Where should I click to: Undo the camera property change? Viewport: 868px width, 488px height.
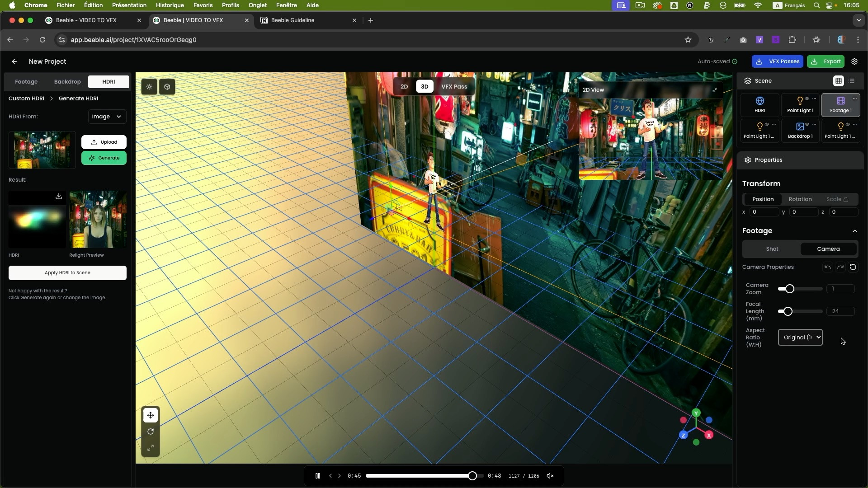pyautogui.click(x=827, y=267)
